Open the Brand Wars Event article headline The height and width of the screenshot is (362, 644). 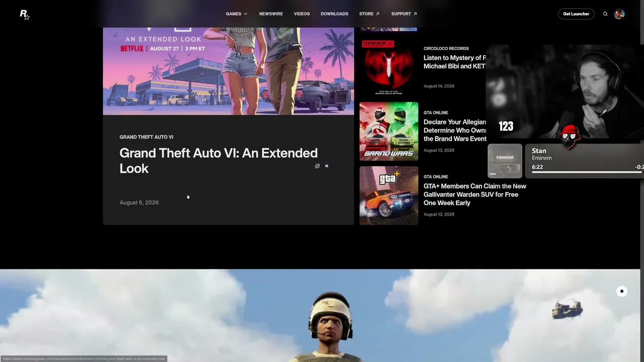(455, 130)
